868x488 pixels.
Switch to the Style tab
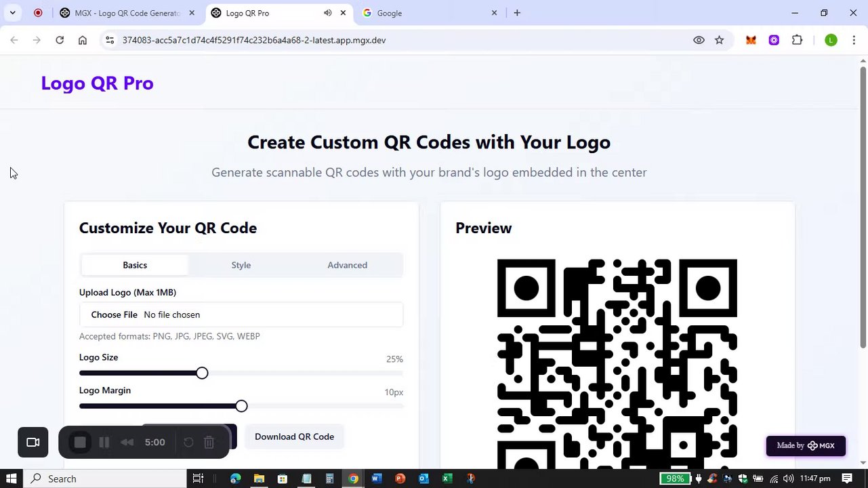(241, 265)
